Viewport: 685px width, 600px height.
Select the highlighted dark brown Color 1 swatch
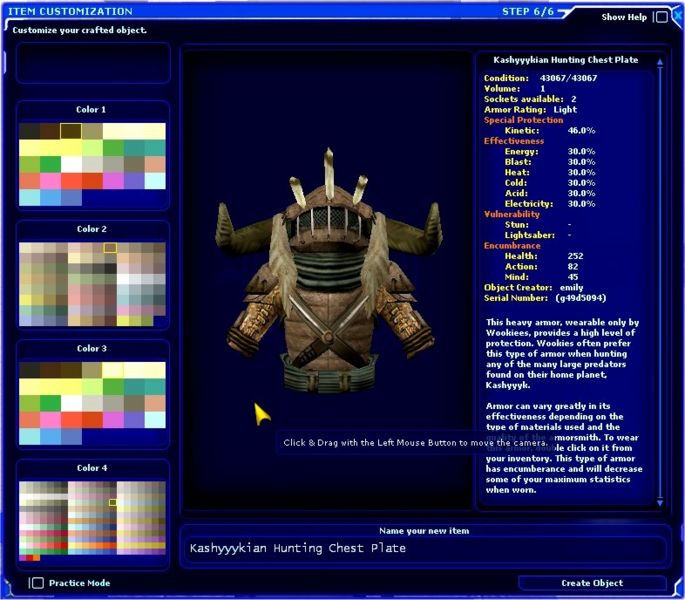tap(70, 131)
